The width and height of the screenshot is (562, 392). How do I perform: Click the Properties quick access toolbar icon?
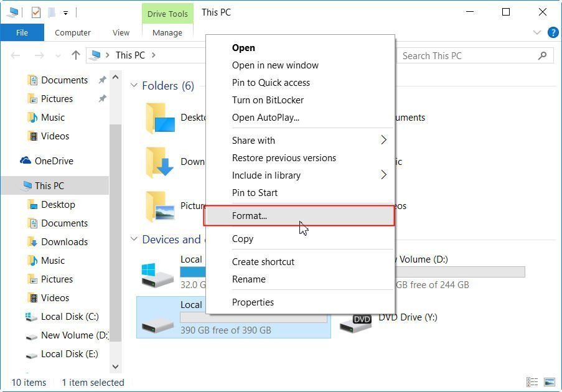click(35, 12)
